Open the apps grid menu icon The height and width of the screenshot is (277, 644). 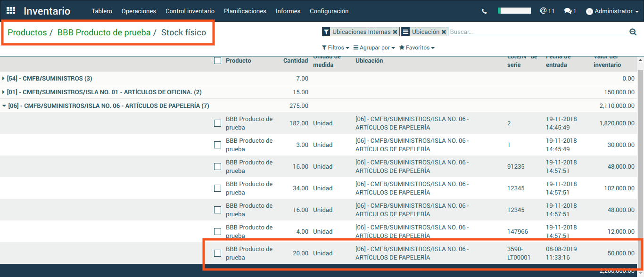coord(10,11)
